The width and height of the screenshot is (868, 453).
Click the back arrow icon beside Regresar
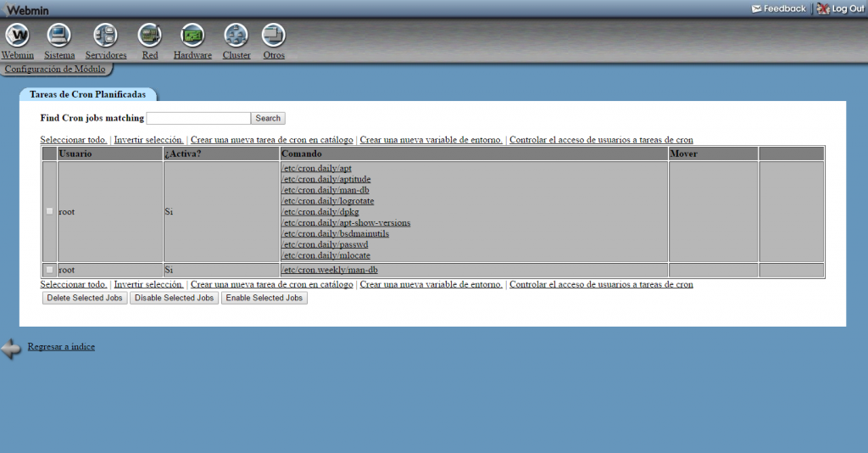[x=12, y=348]
